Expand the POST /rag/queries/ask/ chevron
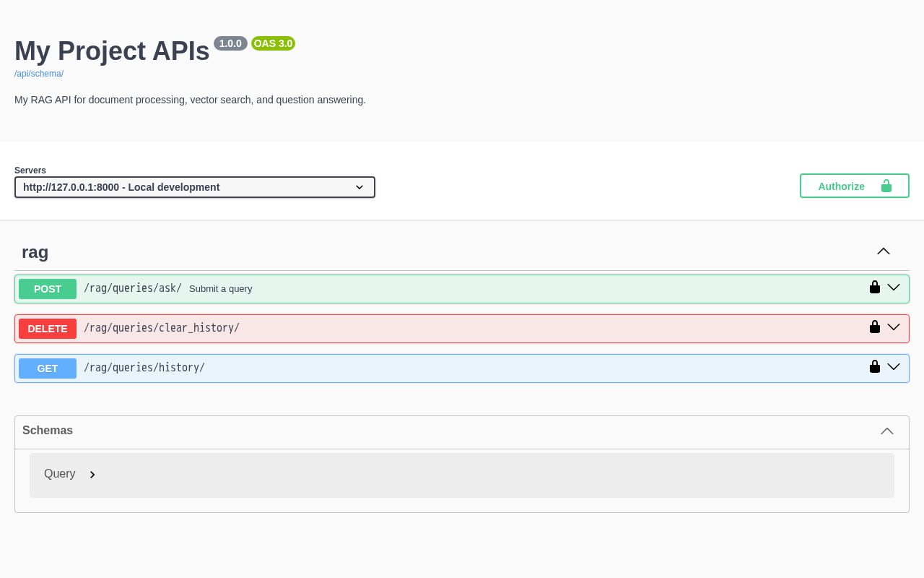The height and width of the screenshot is (578, 924). [x=894, y=288]
